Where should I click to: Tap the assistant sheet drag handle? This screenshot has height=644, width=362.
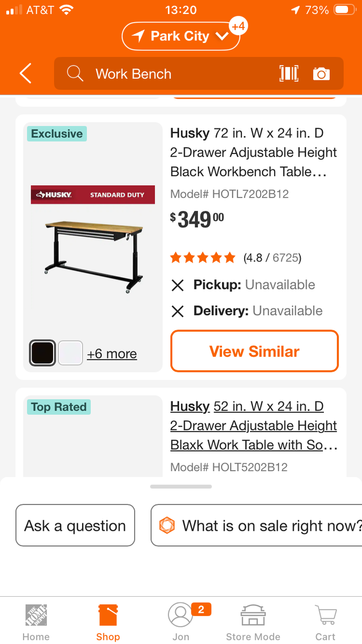[181, 487]
